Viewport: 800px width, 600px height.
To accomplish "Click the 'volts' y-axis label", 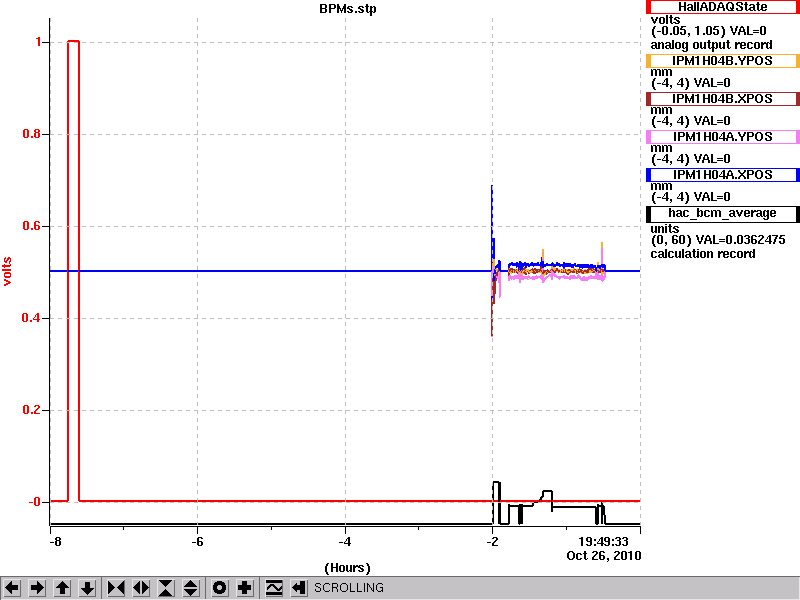I will pos(7,271).
